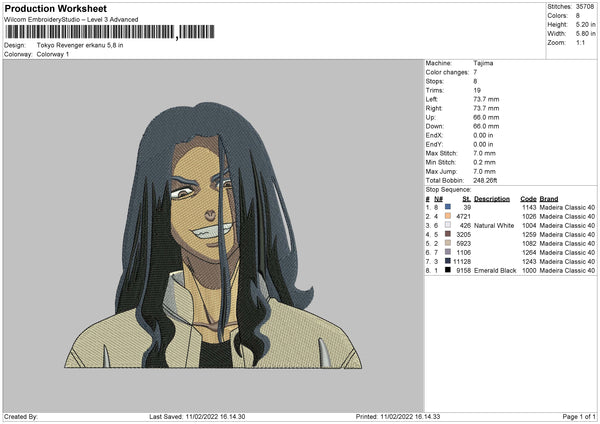The height and width of the screenshot is (424, 600).
Task: Click the brown 1259 thread color swatch
Action: 448,234
